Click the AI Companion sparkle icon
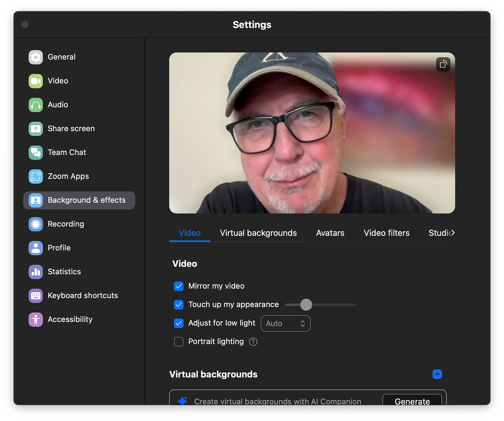The image size is (504, 421). tap(182, 401)
